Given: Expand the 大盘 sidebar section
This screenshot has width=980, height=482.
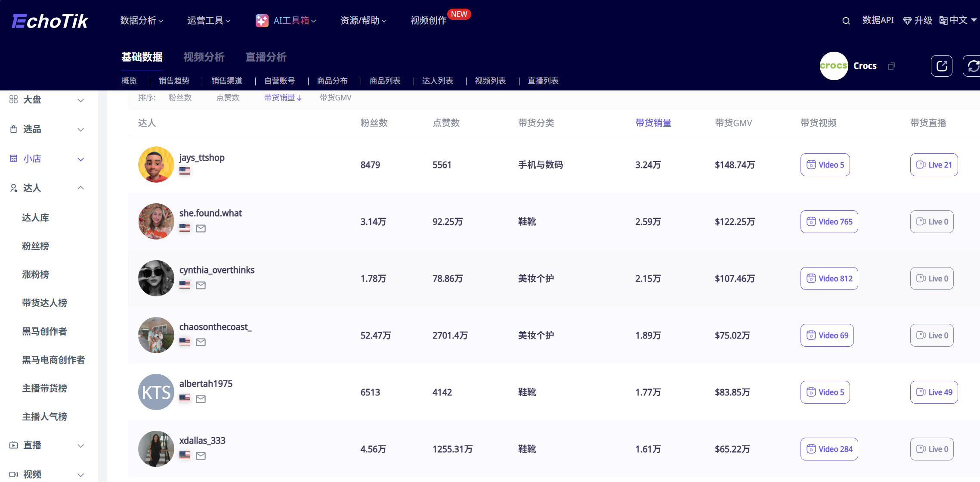Looking at the screenshot, I should 80,100.
